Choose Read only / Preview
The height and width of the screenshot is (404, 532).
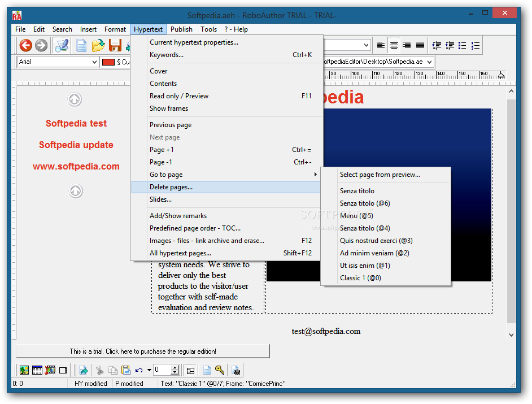click(226, 96)
